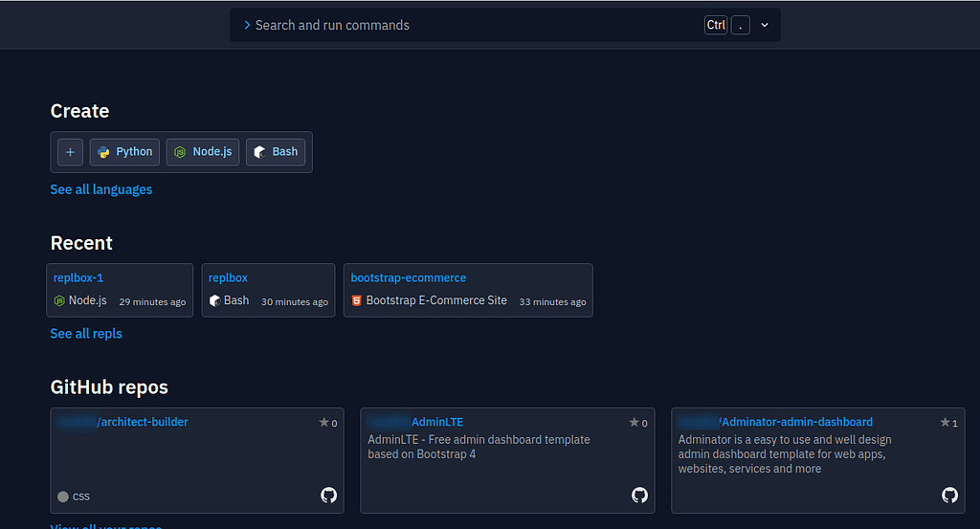
Task: Click 'Bootstrap E-Commerce Site' template label
Action: (x=436, y=300)
